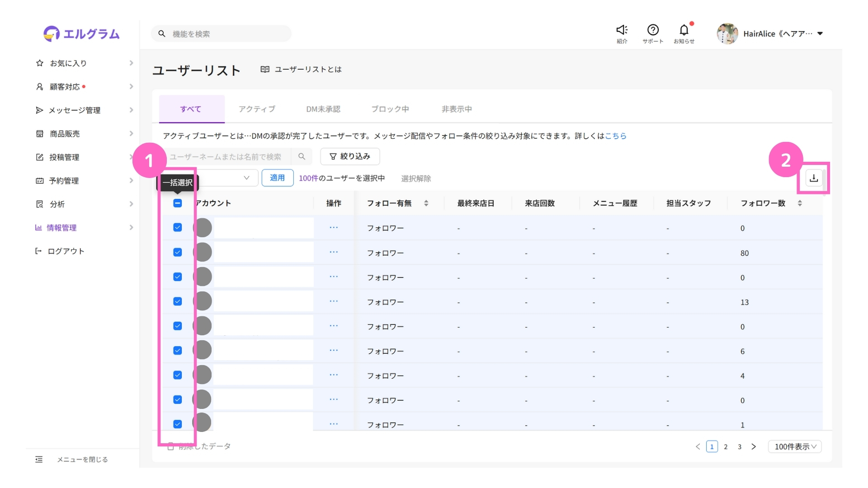Open the 100件表示 page size dropdown
Viewport: 868px width, 488px height.
794,447
